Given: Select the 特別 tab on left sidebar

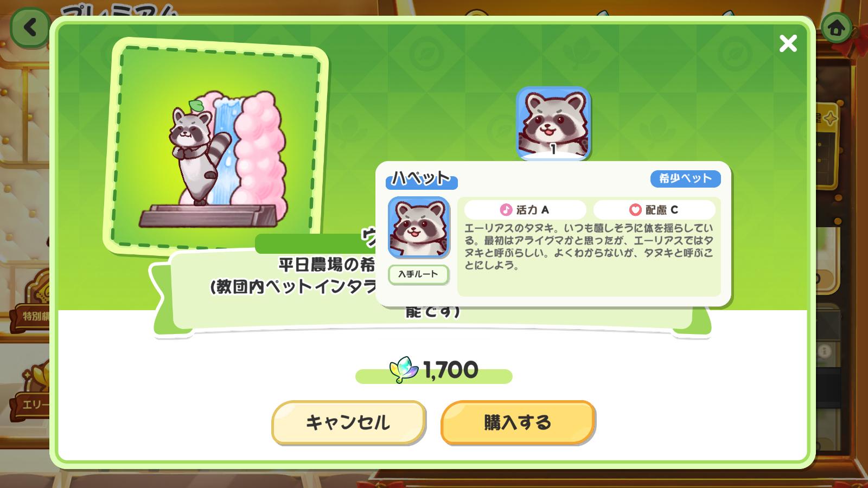Looking at the screenshot, I should pos(33,315).
